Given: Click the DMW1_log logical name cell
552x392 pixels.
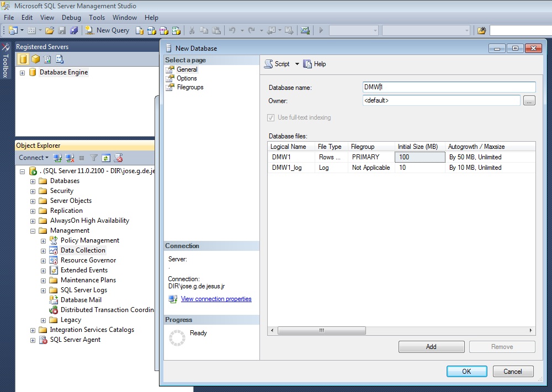Looking at the screenshot, I should (291, 168).
